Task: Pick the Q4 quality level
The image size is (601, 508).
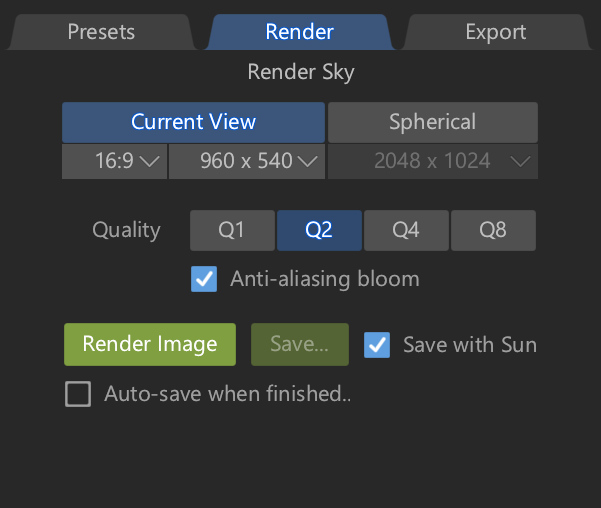Action: tap(405, 230)
